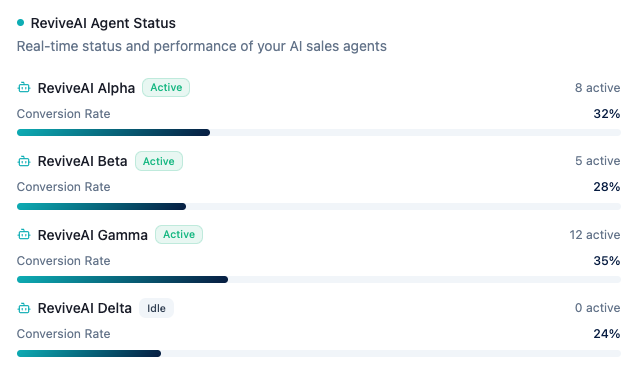
Task: Click the robot icon beside ReviveAI Alpha
Action: point(24,87)
